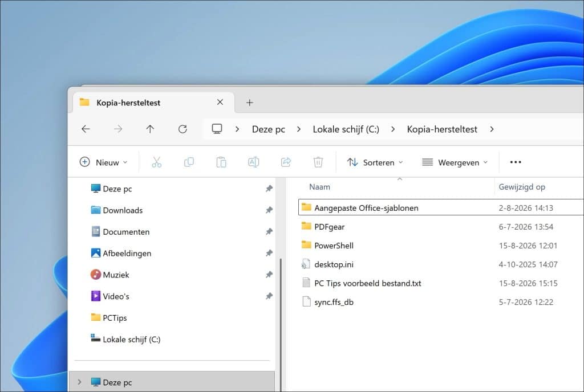
Task: Click Kopia-hersteltest in address bar
Action: click(442, 129)
